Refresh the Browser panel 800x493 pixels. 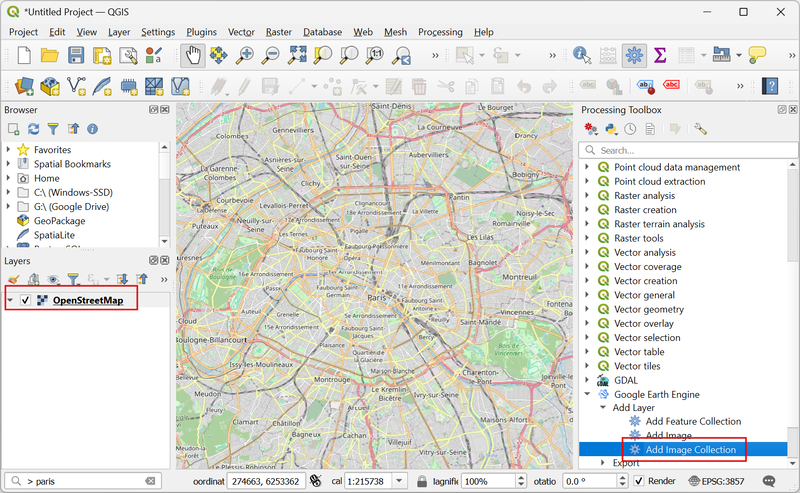pos(33,129)
